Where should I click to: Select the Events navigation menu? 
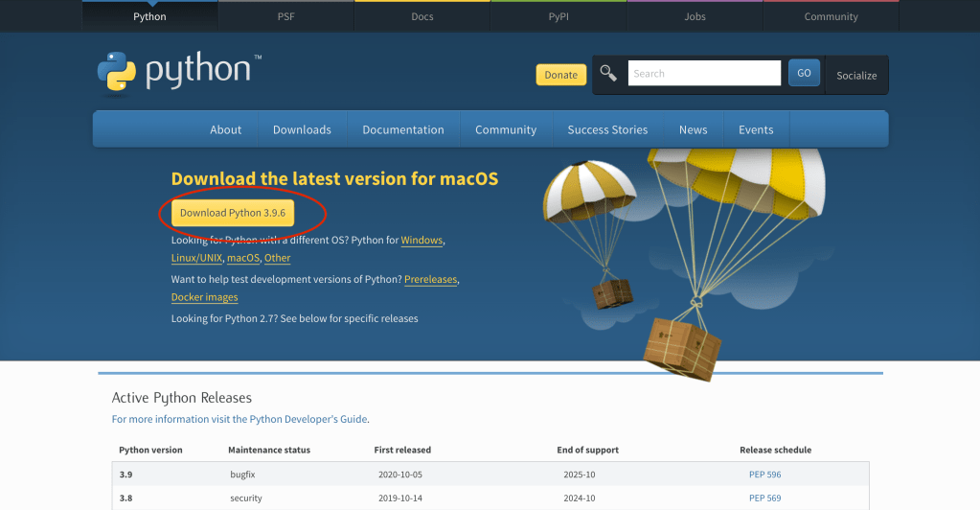[x=756, y=129]
